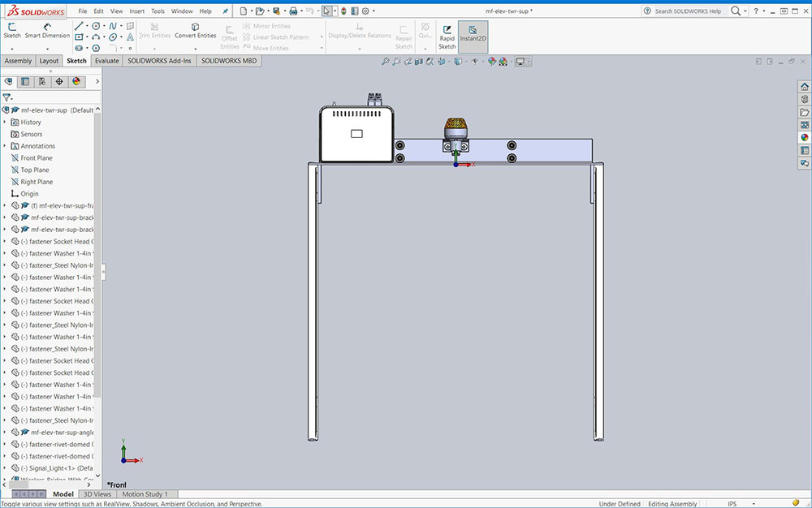Open the ConfigurationManager tab icon
The image size is (812, 508).
click(42, 81)
